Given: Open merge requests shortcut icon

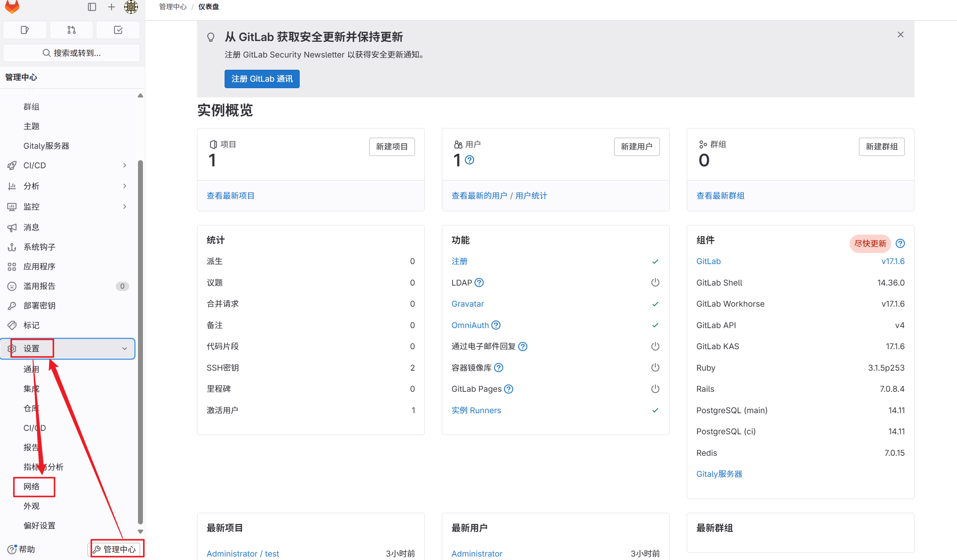Looking at the screenshot, I should [x=72, y=30].
